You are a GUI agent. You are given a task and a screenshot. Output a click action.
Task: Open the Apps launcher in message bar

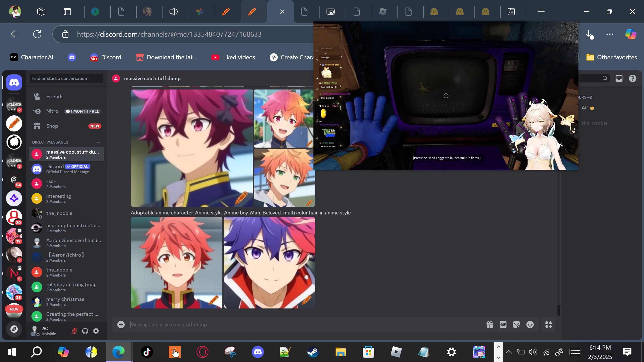coord(549,325)
